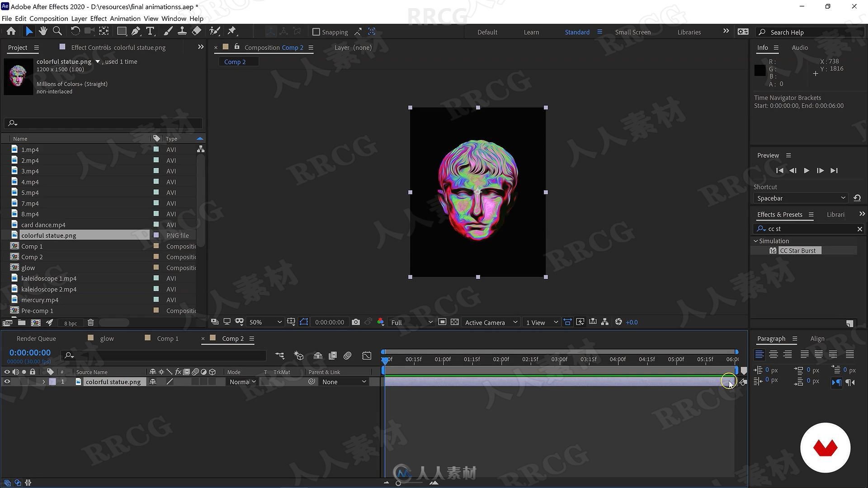Align paragraph text left
The width and height of the screenshot is (868, 488).
[x=759, y=355]
